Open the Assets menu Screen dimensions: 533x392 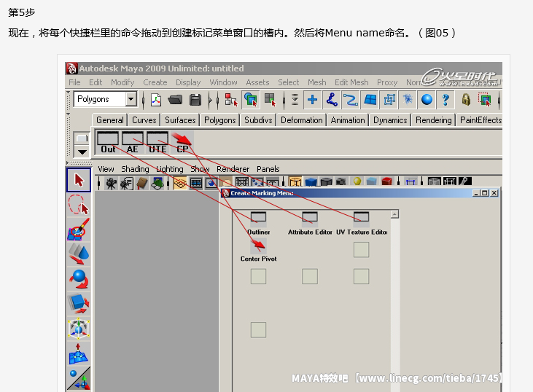pyautogui.click(x=257, y=82)
